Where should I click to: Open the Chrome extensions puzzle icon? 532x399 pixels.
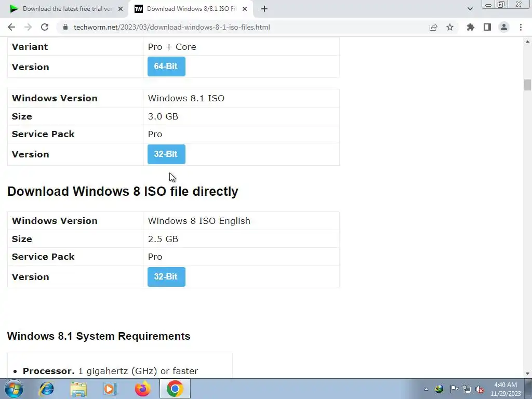click(471, 27)
